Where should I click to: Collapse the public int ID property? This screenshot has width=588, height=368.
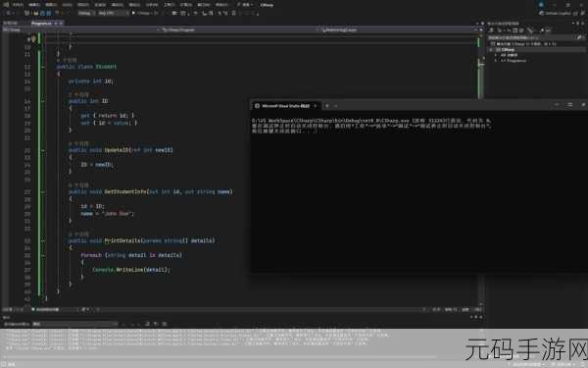click(43, 101)
